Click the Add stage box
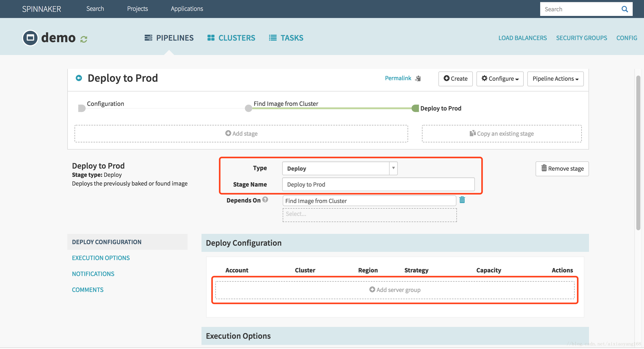The width and height of the screenshot is (644, 349). (x=241, y=134)
